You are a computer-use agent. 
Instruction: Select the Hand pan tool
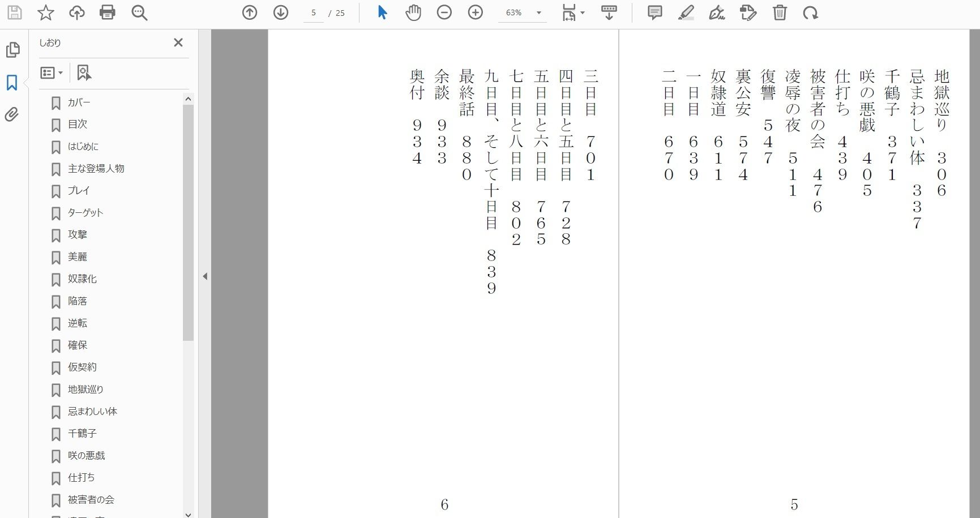pos(413,12)
